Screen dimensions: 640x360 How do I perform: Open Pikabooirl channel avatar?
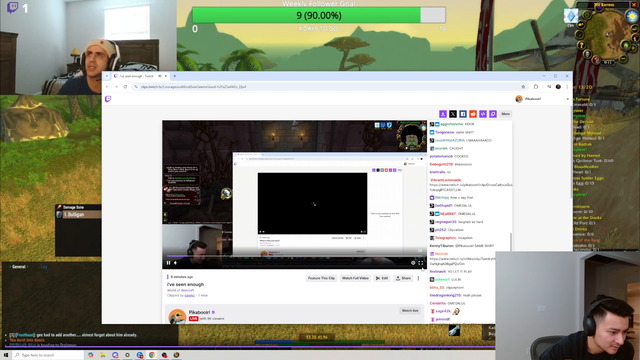(177, 316)
